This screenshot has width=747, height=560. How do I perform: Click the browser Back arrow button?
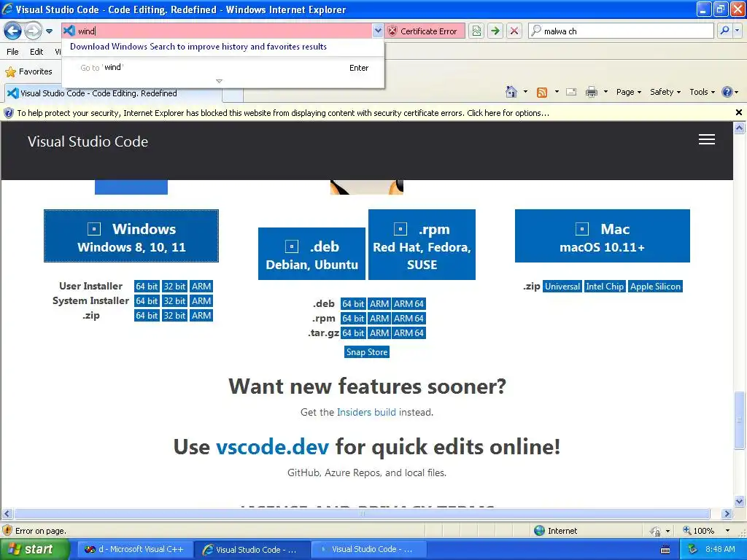pyautogui.click(x=13, y=31)
